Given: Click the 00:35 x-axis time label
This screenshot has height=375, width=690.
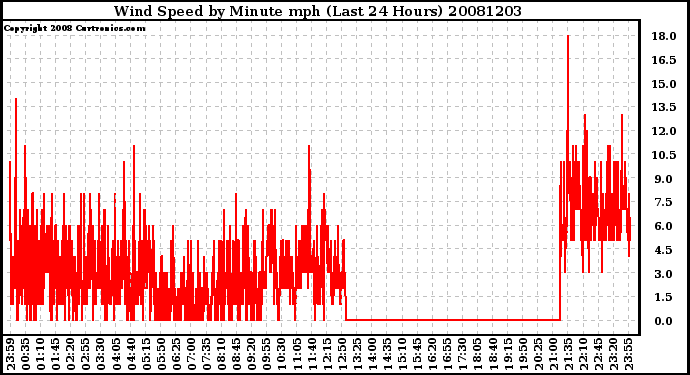Looking at the screenshot, I should point(26,354).
